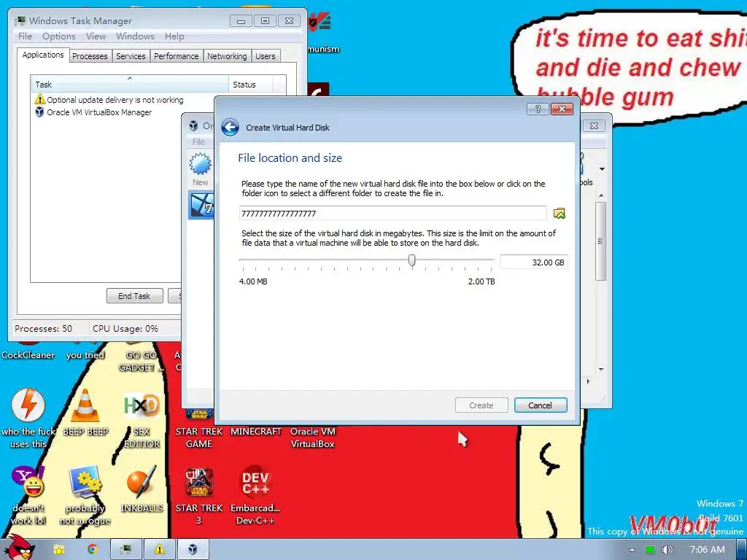The height and width of the screenshot is (560, 747).
Task: Launch the INKBALLS desktop shortcut
Action: pyautogui.click(x=142, y=489)
